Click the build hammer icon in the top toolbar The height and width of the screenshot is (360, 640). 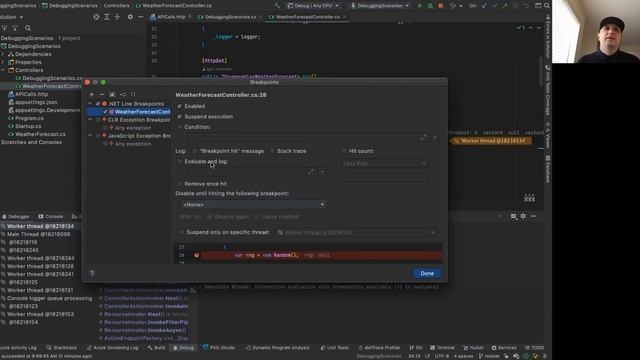[x=278, y=6]
